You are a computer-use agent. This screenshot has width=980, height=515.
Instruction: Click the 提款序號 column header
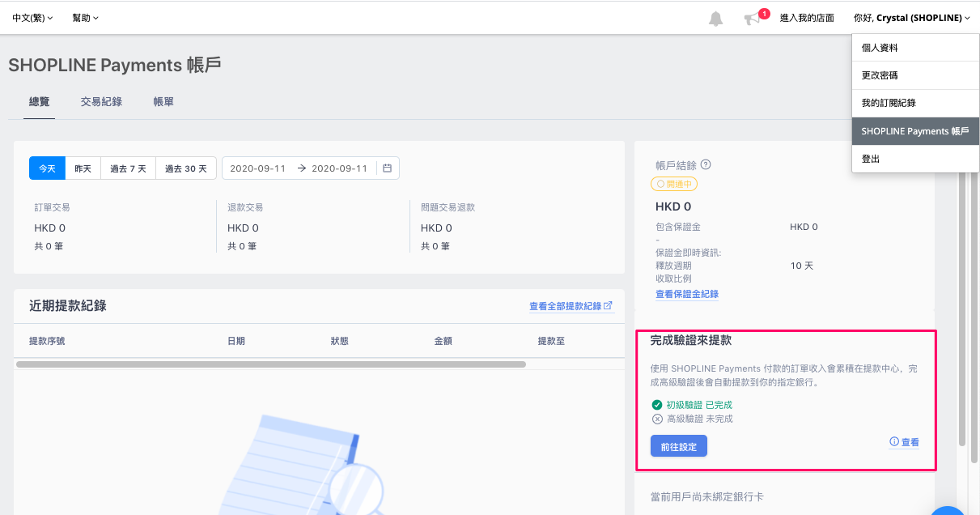coord(47,341)
